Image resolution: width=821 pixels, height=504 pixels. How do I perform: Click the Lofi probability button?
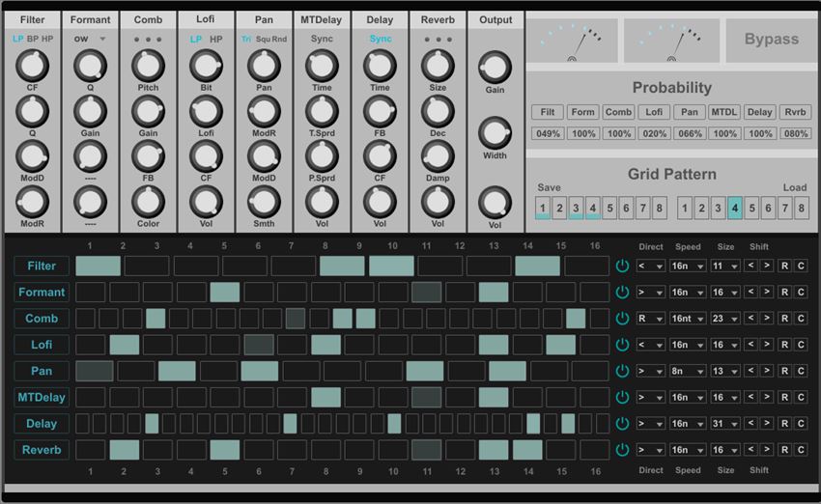pyautogui.click(x=654, y=112)
